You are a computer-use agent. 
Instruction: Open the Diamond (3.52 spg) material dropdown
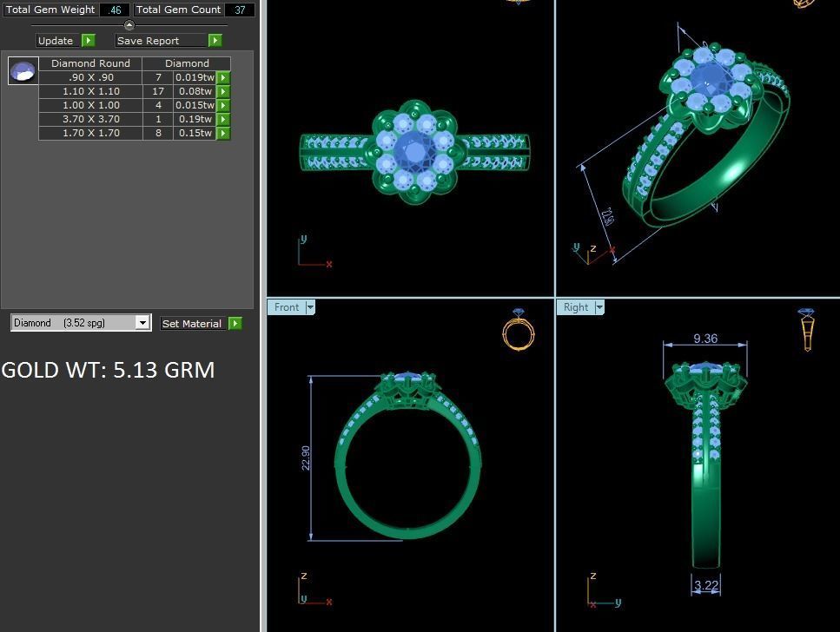pos(142,323)
